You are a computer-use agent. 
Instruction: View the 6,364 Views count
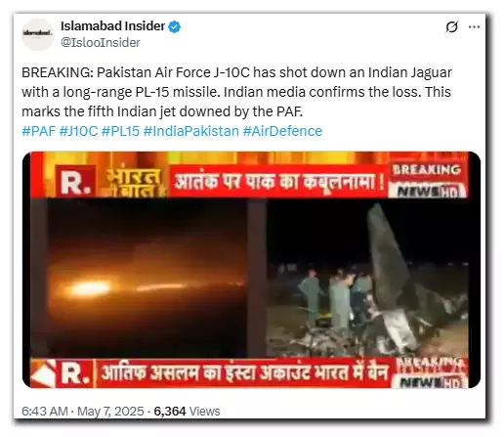(x=187, y=412)
